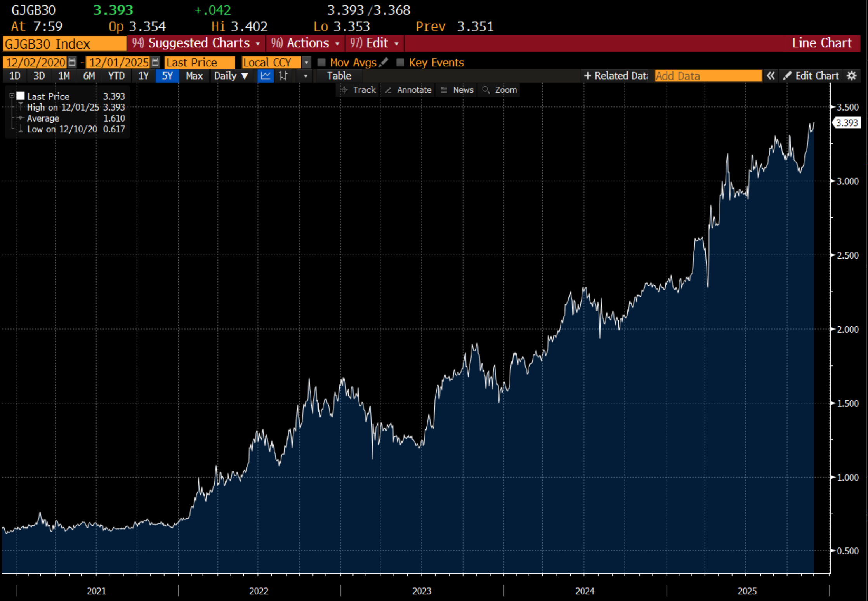Open the Local CCY currency dropdown
Viewport: 868px width, 601px height.
pos(306,62)
